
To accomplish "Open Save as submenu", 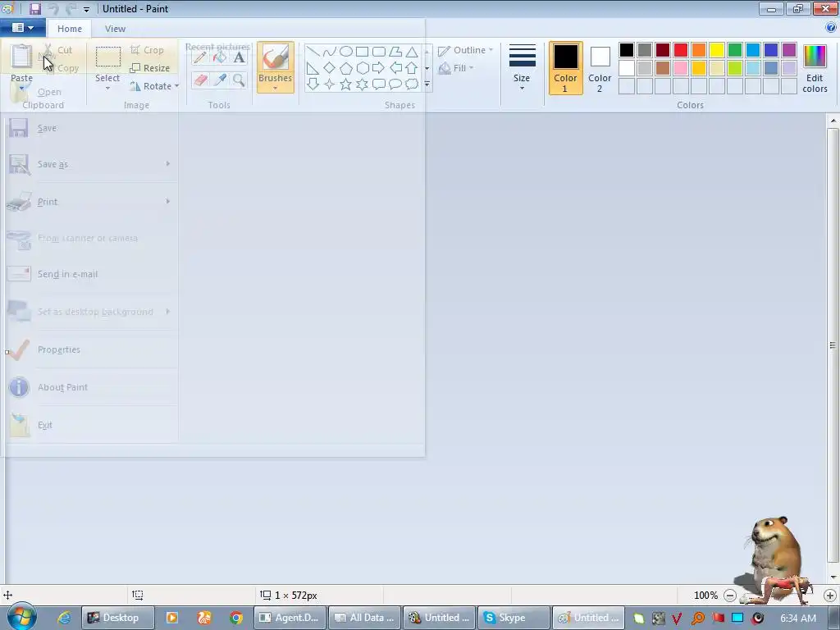I will [x=92, y=164].
